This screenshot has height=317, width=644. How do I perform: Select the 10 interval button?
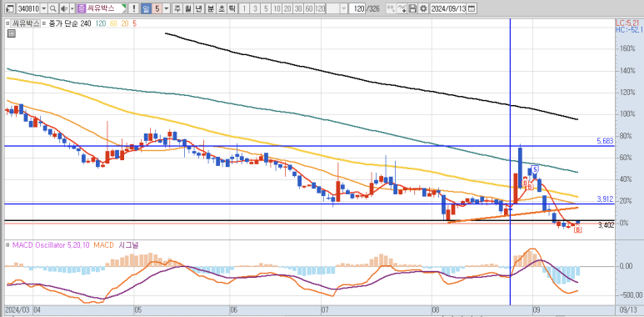[277, 8]
